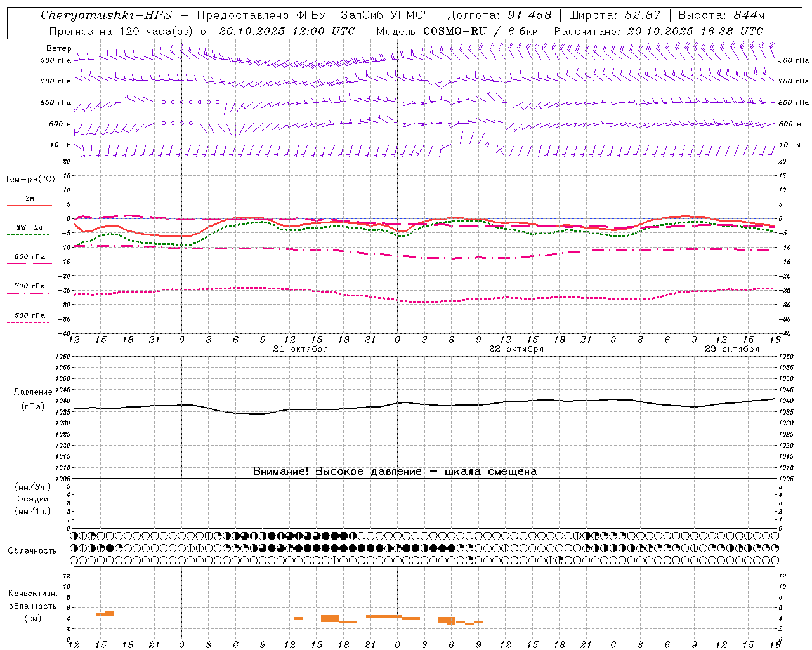Click the 'Облачность' cloudiness label
Screen dimensions: 812x650
pyautogui.click(x=32, y=551)
